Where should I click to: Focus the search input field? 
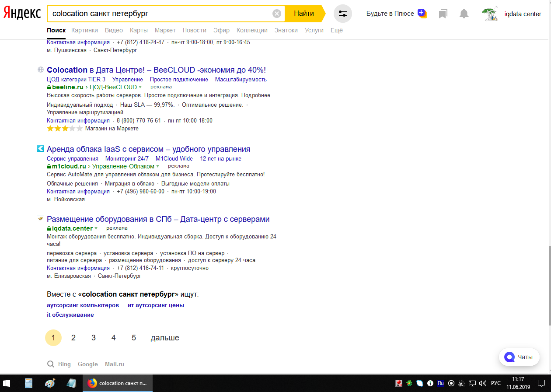click(160, 14)
